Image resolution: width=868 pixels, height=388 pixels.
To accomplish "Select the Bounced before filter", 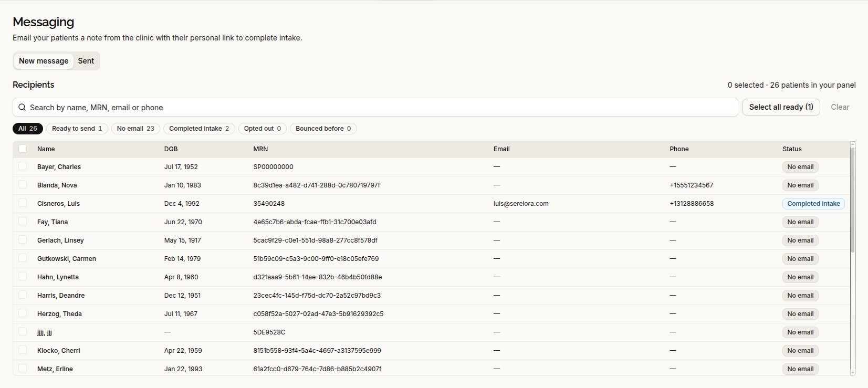I will [323, 129].
